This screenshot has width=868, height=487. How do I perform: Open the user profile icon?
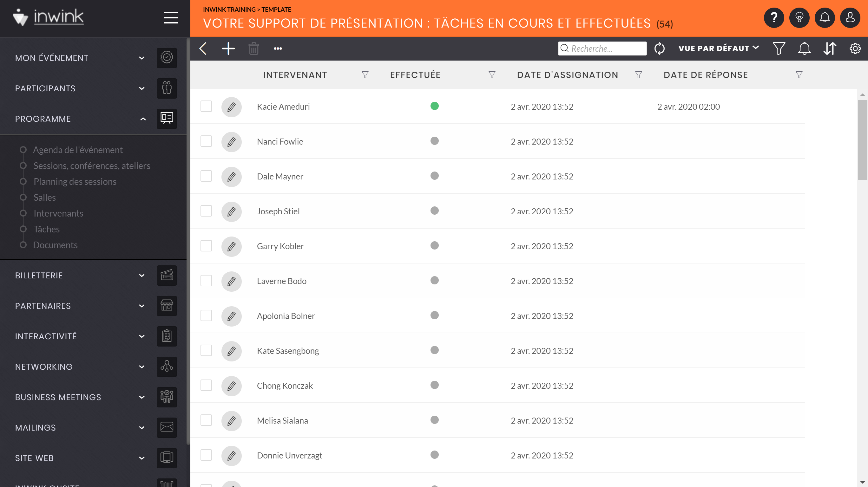pyautogui.click(x=850, y=17)
